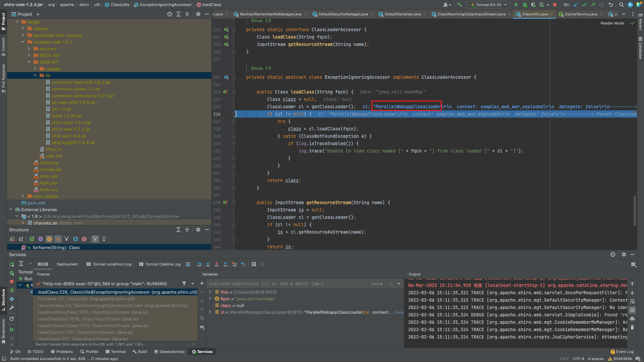The height and width of the screenshot is (362, 644).
Task: Expand the 'this' variable node
Action: click(x=210, y=292)
